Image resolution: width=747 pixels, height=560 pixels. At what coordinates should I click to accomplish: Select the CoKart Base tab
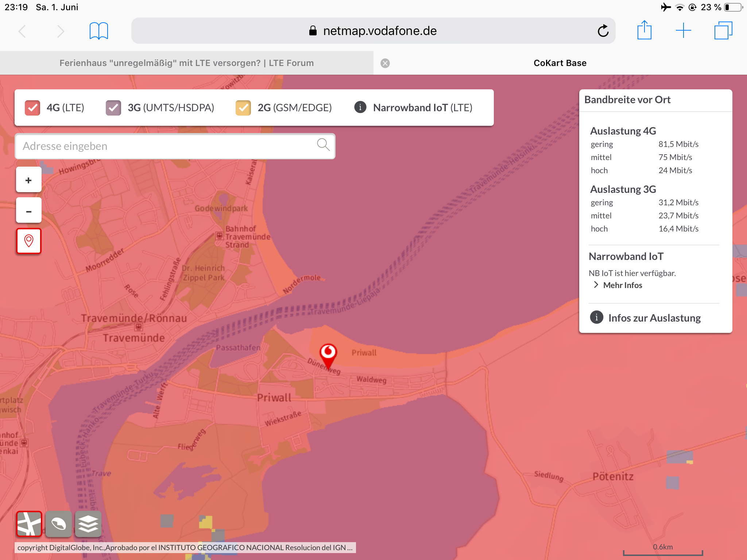pyautogui.click(x=560, y=63)
